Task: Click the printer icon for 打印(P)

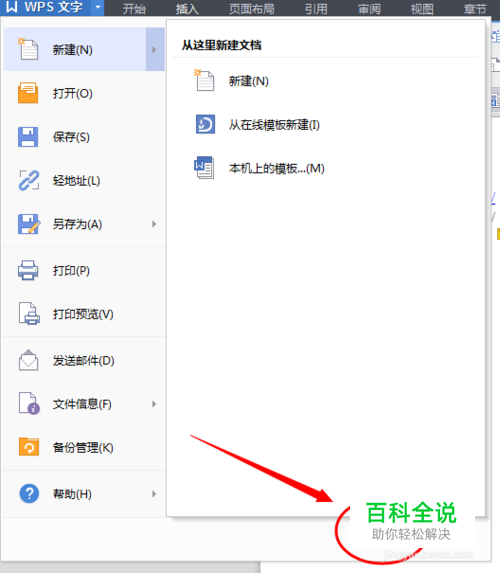Action: point(28,270)
